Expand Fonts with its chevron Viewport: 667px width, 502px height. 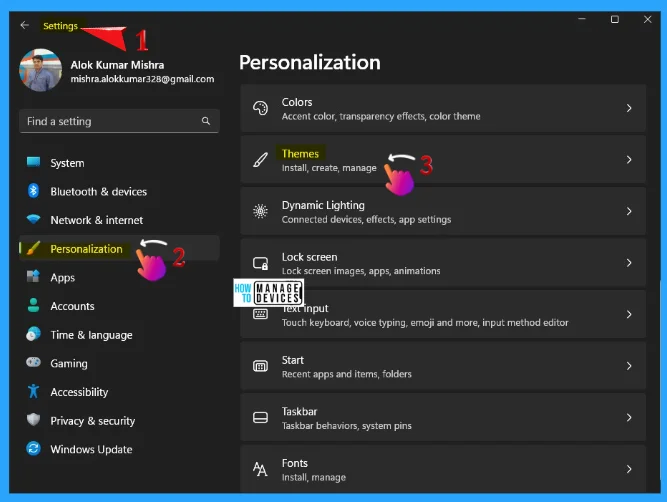coord(629,469)
